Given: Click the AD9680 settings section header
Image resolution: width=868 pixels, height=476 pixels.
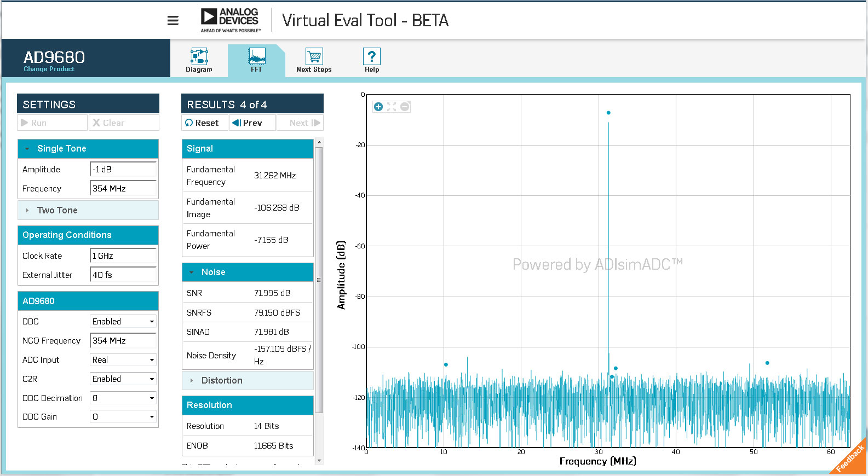Looking at the screenshot, I should [x=88, y=301].
